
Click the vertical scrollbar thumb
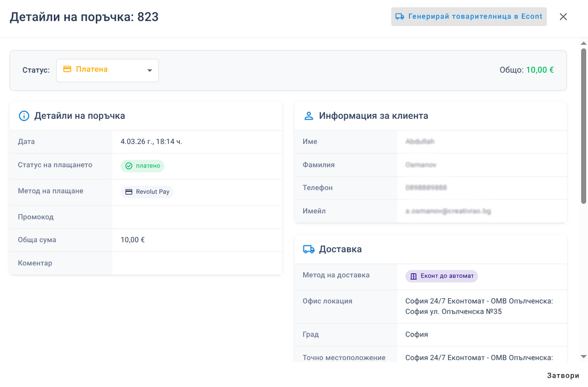(x=583, y=125)
